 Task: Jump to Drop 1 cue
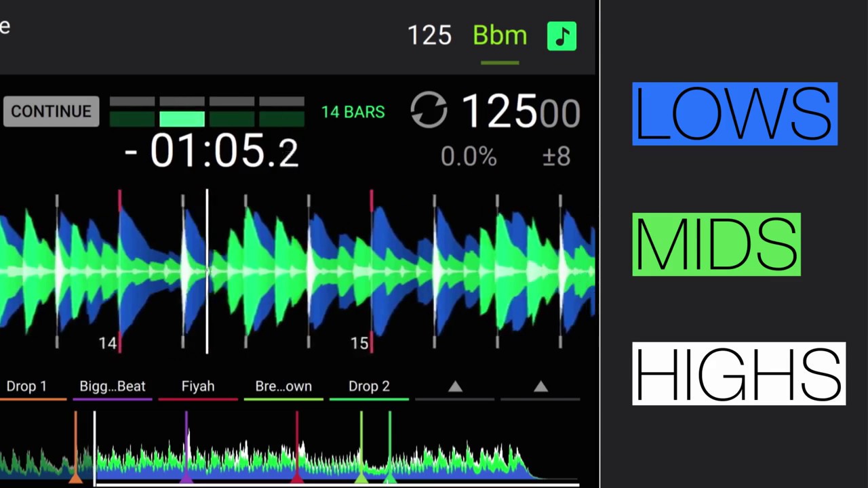point(26,386)
